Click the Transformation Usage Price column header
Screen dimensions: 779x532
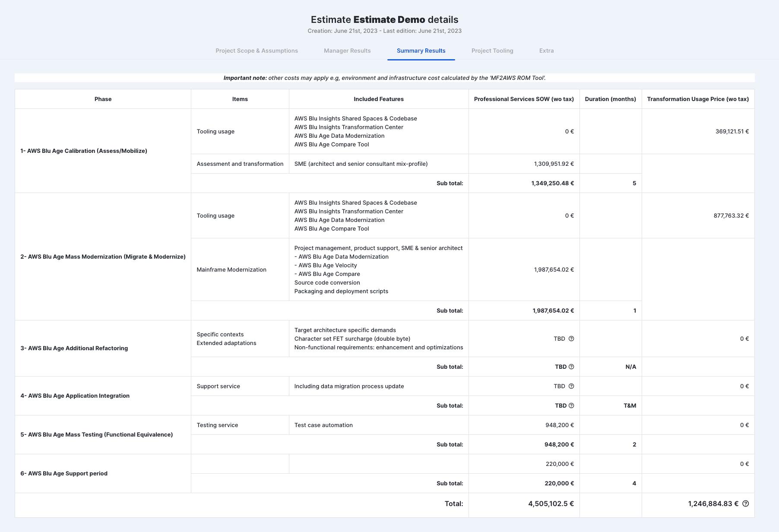[698, 99]
